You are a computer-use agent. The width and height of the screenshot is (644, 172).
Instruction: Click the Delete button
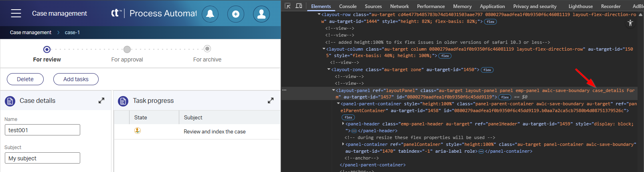tap(25, 79)
